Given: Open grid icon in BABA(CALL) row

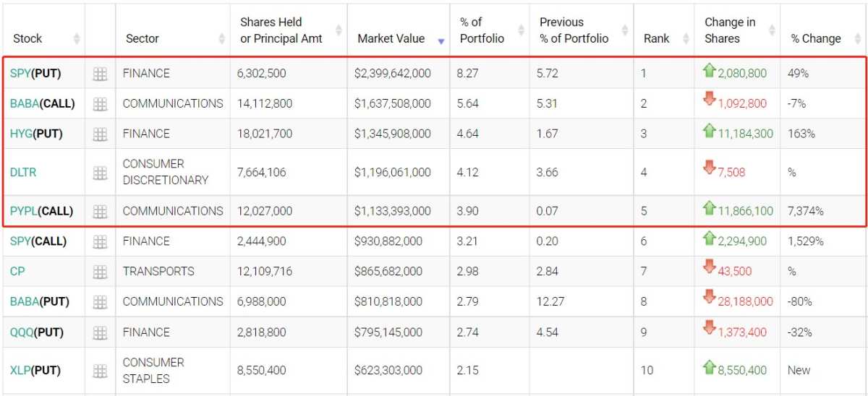Looking at the screenshot, I should (x=100, y=104).
